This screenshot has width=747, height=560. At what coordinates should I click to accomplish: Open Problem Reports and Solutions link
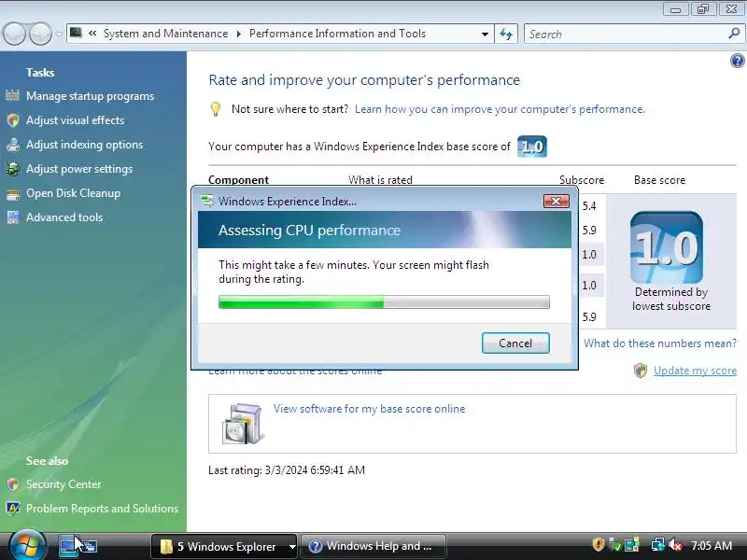coord(102,509)
